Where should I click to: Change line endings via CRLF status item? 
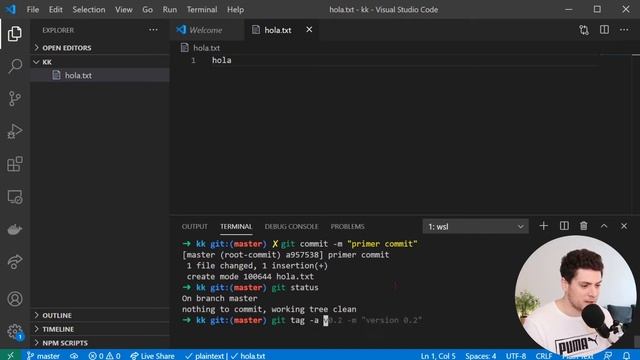coord(544,356)
